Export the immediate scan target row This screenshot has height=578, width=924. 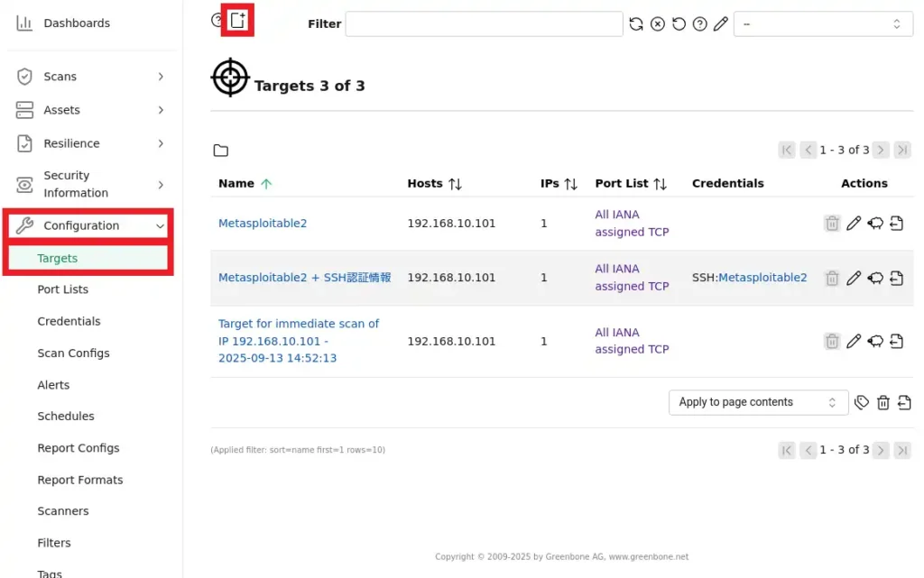tap(896, 341)
